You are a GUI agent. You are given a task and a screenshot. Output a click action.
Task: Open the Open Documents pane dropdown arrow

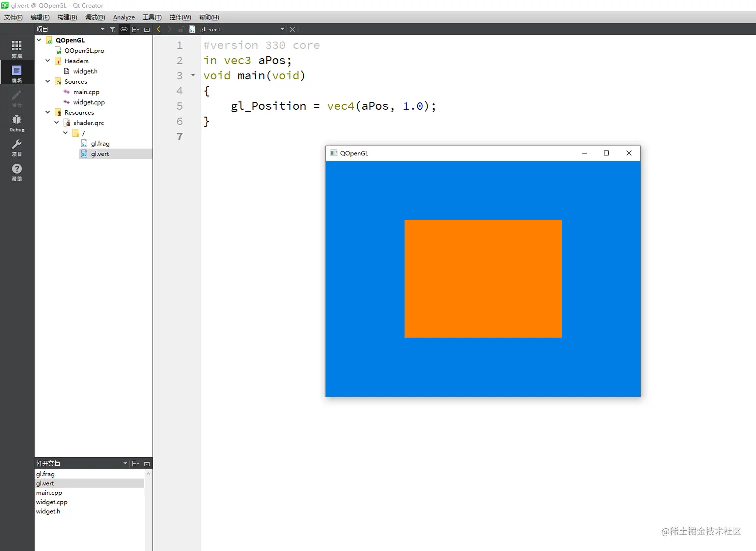tap(125, 463)
